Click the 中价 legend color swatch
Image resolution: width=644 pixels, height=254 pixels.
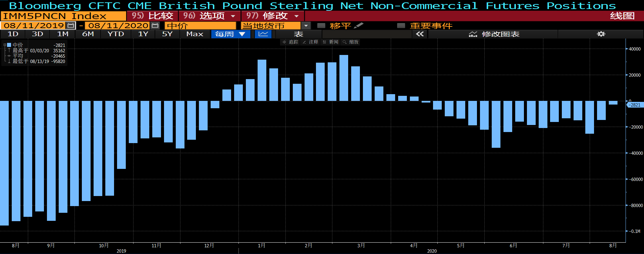pyautogui.click(x=9, y=45)
